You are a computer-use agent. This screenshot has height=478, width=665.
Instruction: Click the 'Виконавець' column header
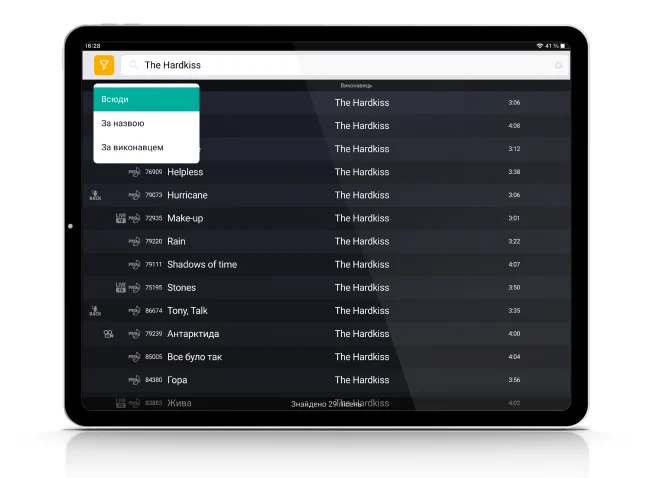(356, 86)
